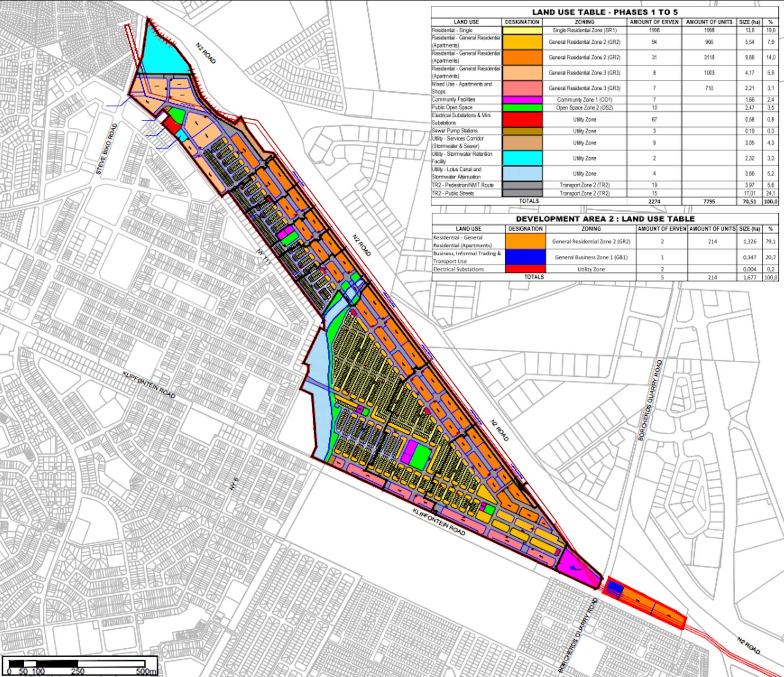Click the 'DEVELOPMENT AREA 2 : LAND USE TABLE' heading
784x677 pixels.
pyautogui.click(x=605, y=219)
